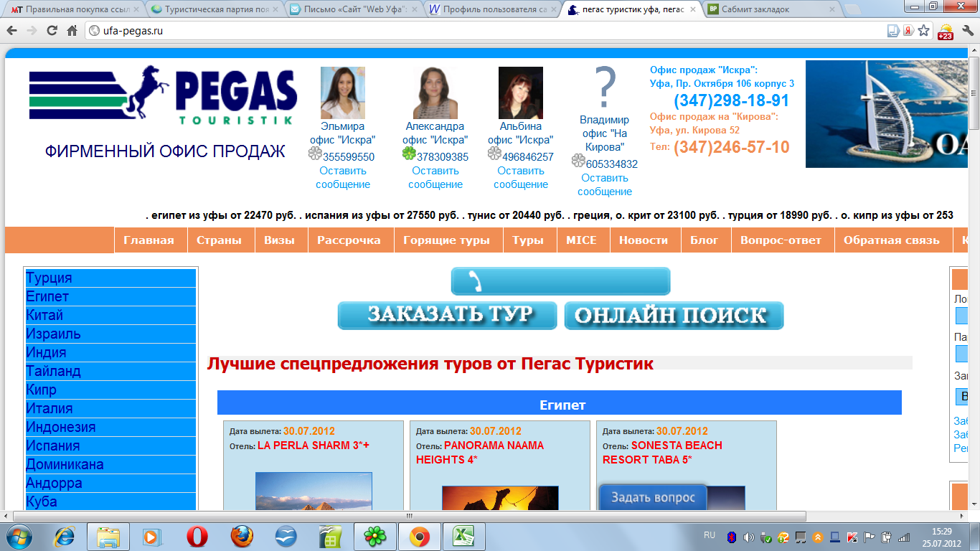Click Эльмира's photo thumbnail

pyautogui.click(x=343, y=93)
